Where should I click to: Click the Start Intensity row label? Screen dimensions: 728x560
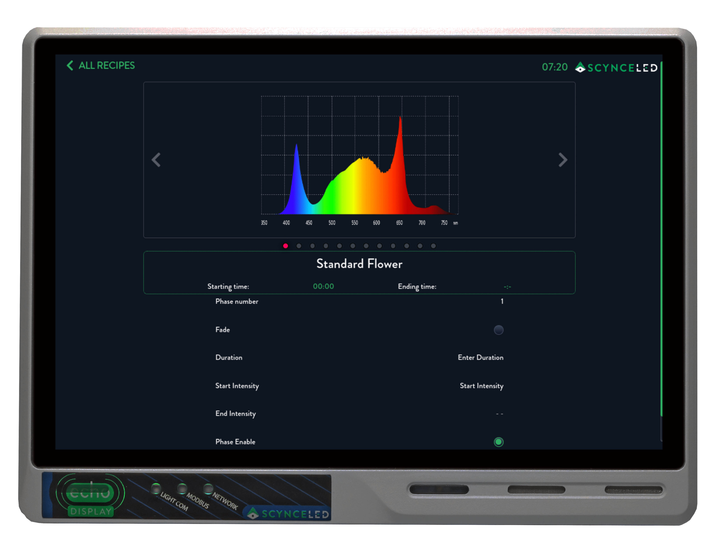pyautogui.click(x=237, y=386)
